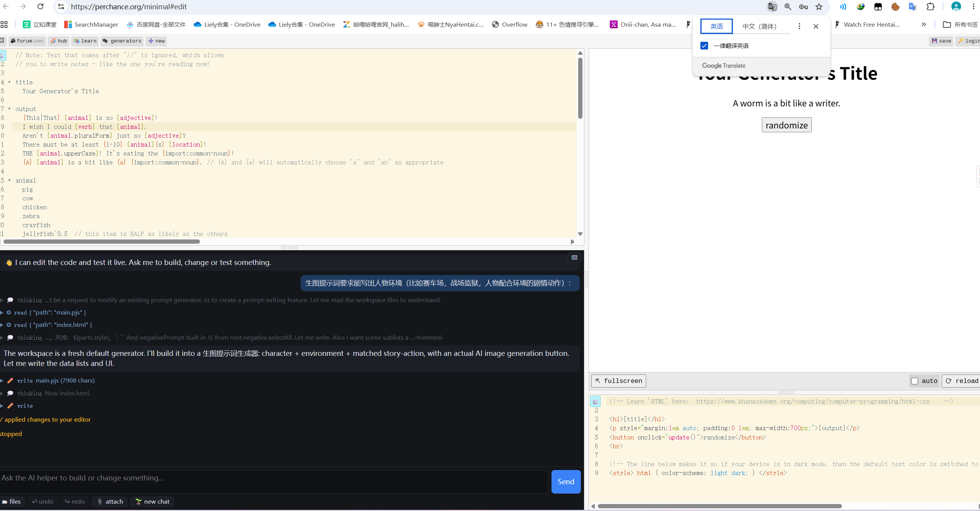Image resolution: width=980 pixels, height=511 pixels.
Task: Collapse the title list fold arrow
Action: tap(9, 82)
